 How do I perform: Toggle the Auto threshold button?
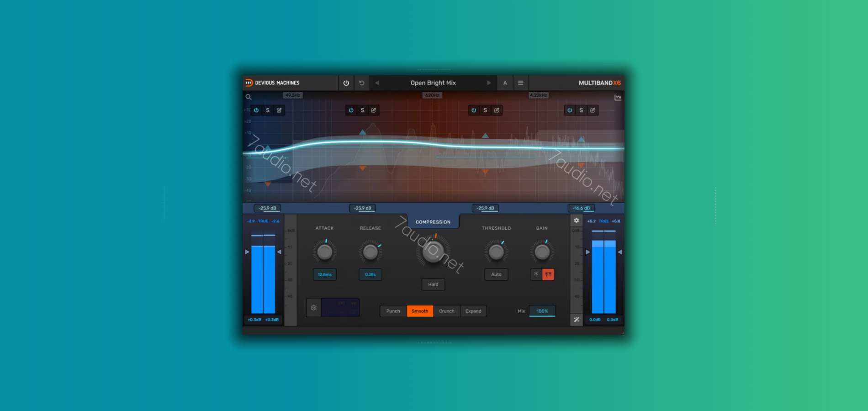(496, 274)
